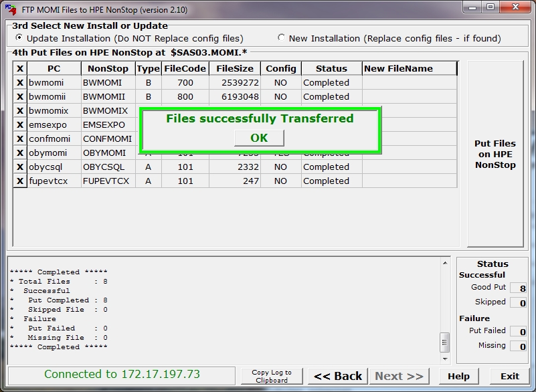
Task: Click the PC column header
Action: coord(54,69)
